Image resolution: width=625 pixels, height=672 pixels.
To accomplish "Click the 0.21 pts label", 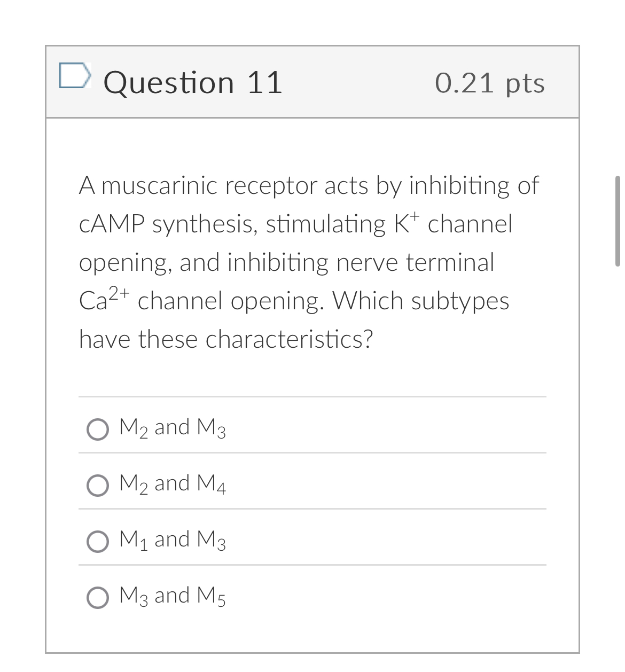I will pos(490,83).
